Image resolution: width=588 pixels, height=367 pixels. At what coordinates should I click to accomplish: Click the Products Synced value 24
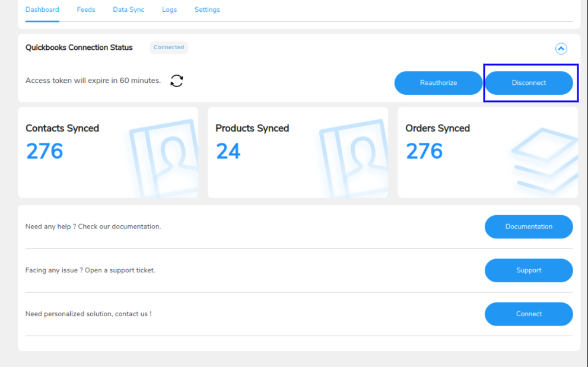click(x=228, y=151)
